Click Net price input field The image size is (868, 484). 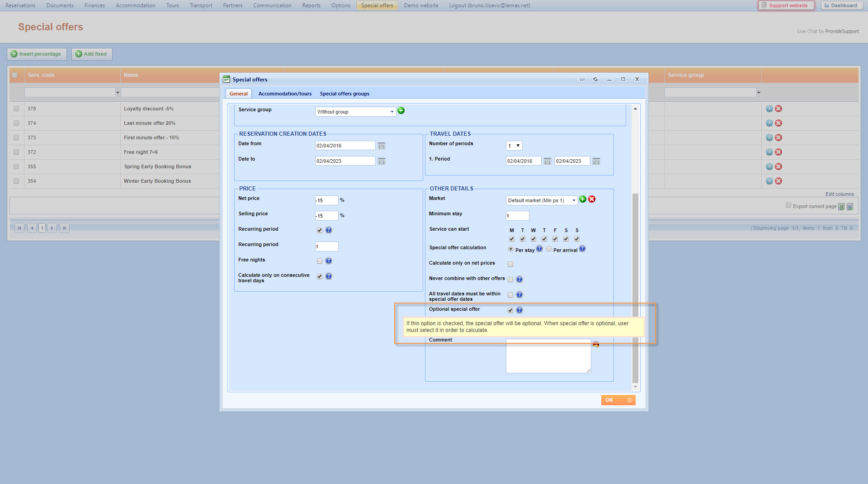click(x=326, y=200)
